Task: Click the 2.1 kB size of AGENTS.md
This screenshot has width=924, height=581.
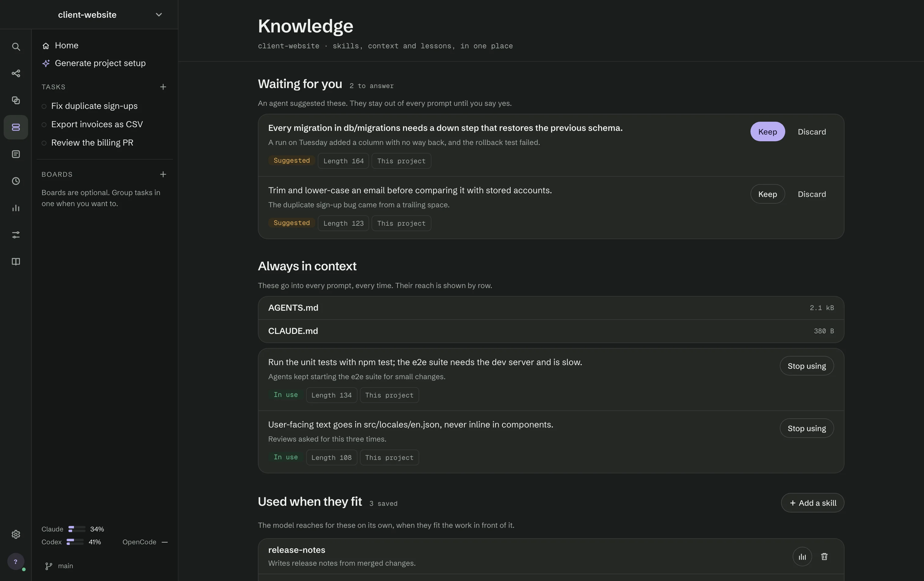Action: [822, 308]
